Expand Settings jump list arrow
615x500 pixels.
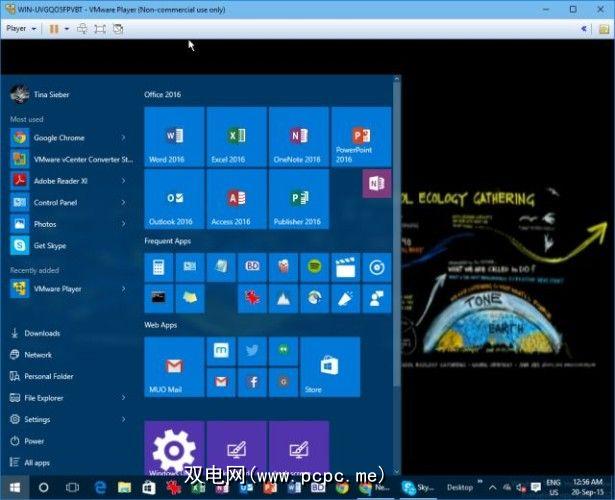point(124,419)
